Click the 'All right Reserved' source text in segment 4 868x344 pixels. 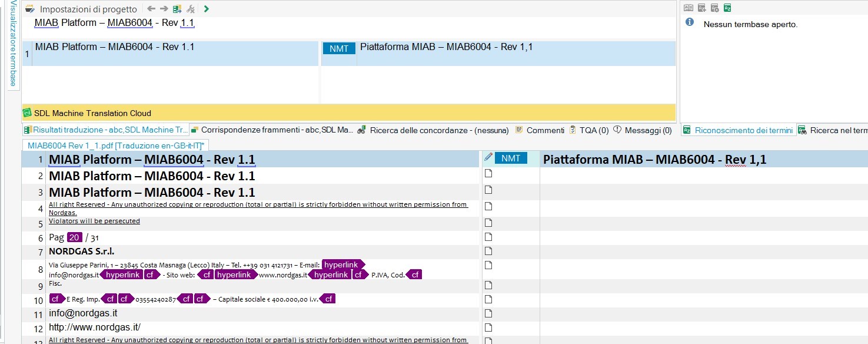258,209
